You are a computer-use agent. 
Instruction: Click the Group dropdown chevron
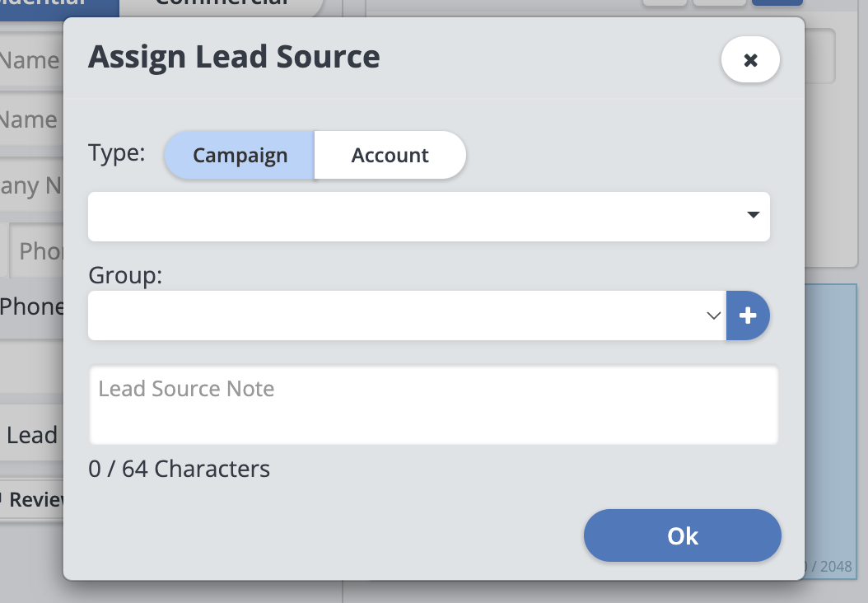(713, 316)
